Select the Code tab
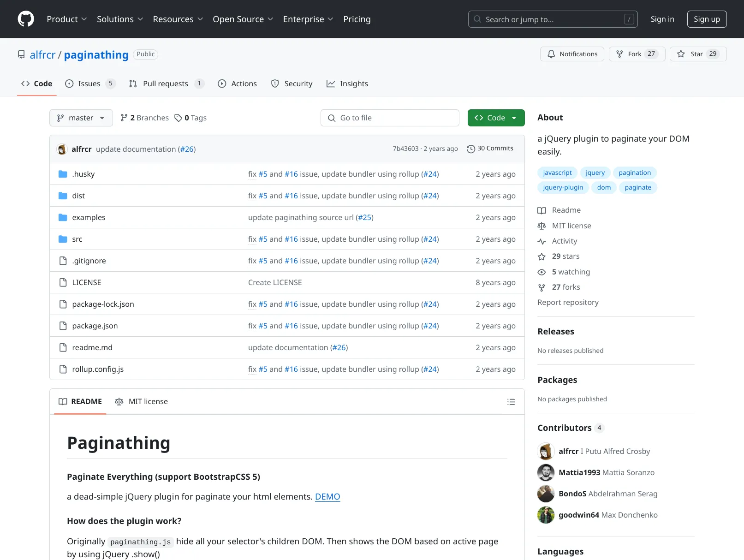This screenshot has height=560, width=744. pos(37,83)
